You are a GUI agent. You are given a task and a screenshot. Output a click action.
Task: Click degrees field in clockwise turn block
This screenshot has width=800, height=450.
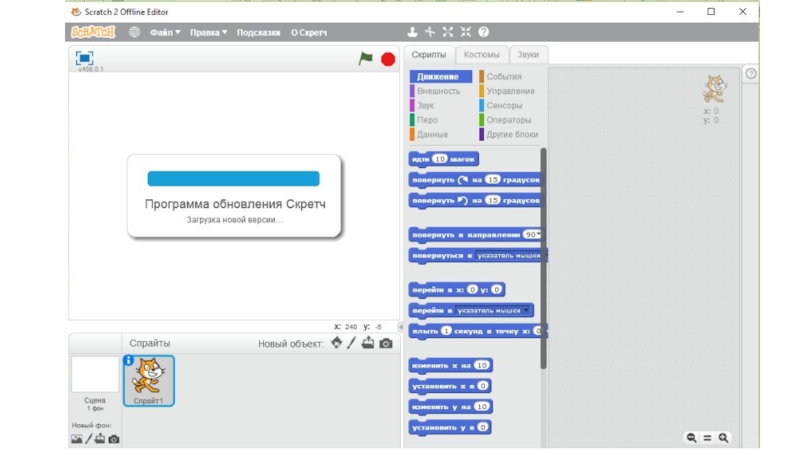[x=492, y=180]
